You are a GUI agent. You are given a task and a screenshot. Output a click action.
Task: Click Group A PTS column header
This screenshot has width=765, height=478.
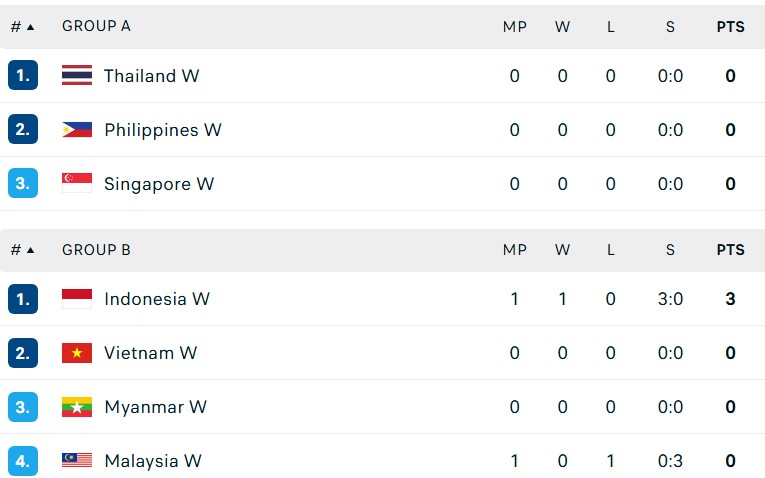coord(730,27)
